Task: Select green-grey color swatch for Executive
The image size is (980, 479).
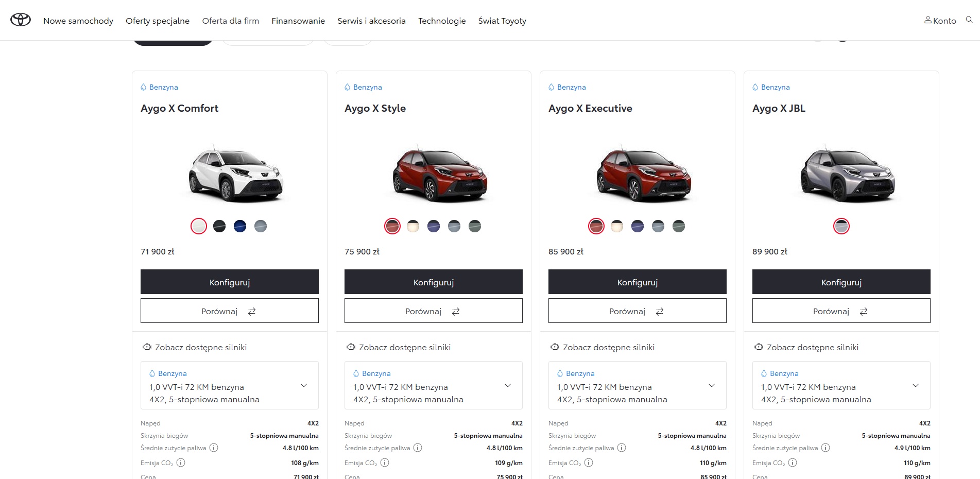Action: (x=679, y=226)
